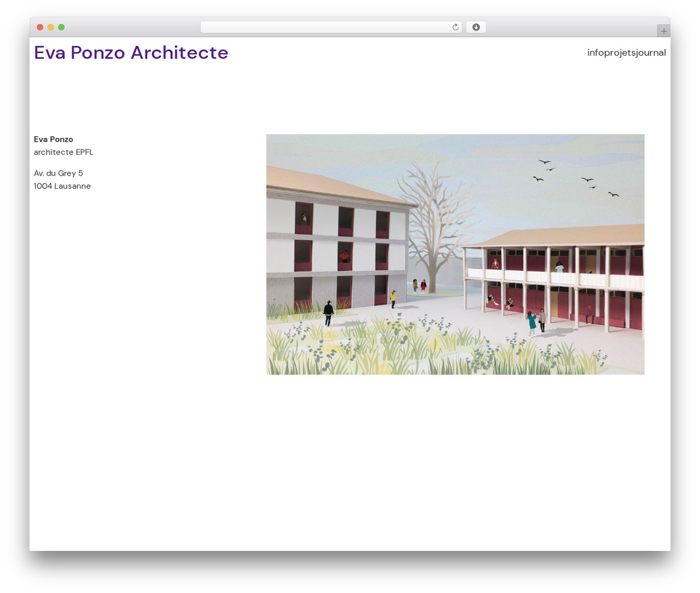
Task: Select the address line Av. du Grey 5
Action: 59,173
